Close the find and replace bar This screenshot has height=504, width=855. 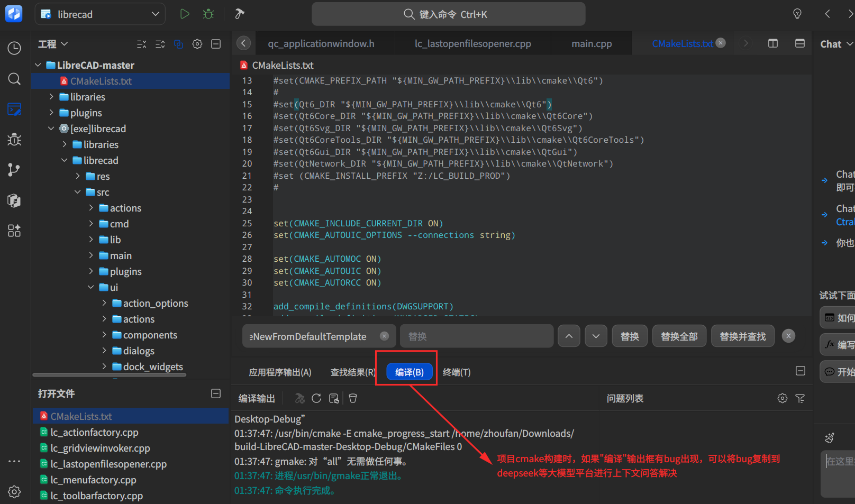788,336
